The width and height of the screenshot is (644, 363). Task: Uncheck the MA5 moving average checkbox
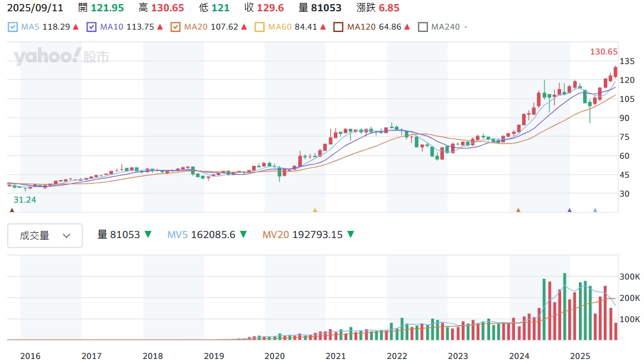13,27
